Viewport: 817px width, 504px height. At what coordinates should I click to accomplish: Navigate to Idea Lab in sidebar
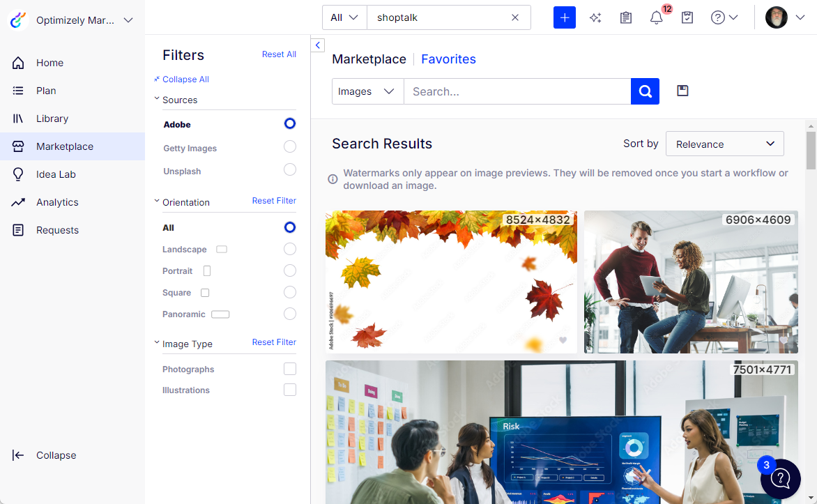[x=56, y=174]
